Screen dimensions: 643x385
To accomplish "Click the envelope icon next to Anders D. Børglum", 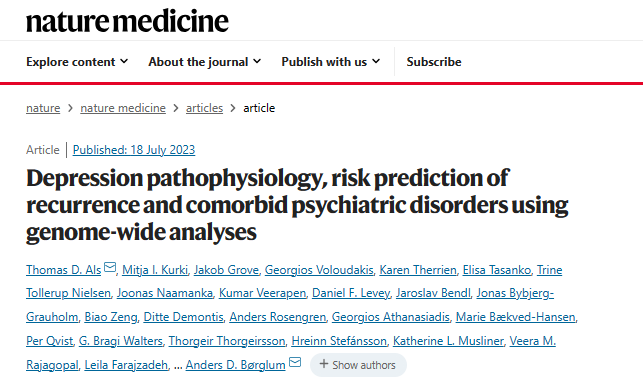I will click(295, 362).
